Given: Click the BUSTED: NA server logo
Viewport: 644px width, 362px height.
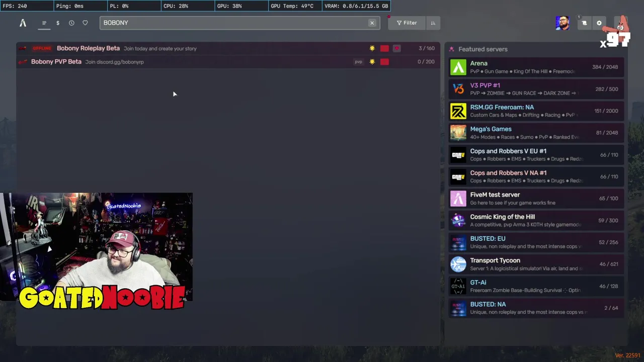Looking at the screenshot, I should 458,308.
